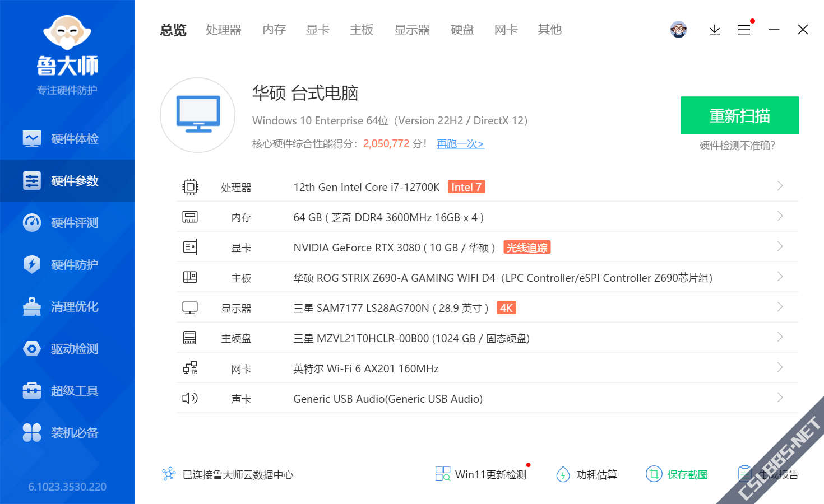Open the hamburger main menu
The image size is (824, 504).
click(744, 30)
